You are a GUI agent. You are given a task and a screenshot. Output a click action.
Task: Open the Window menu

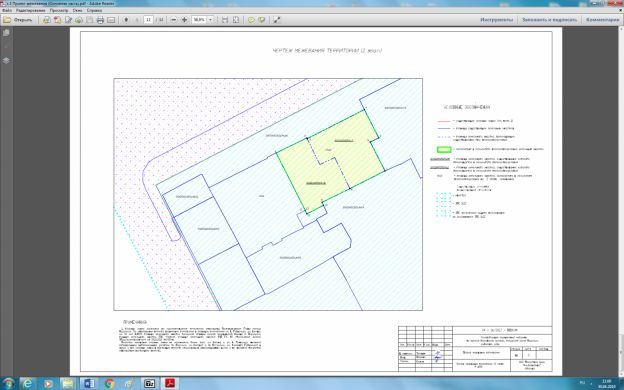tap(77, 10)
